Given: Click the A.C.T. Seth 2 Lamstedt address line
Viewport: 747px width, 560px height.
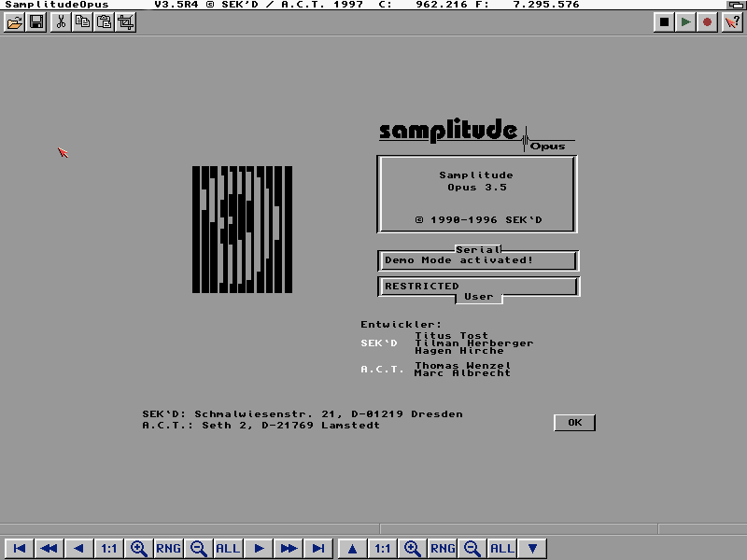Looking at the screenshot, I should pyautogui.click(x=261, y=426).
